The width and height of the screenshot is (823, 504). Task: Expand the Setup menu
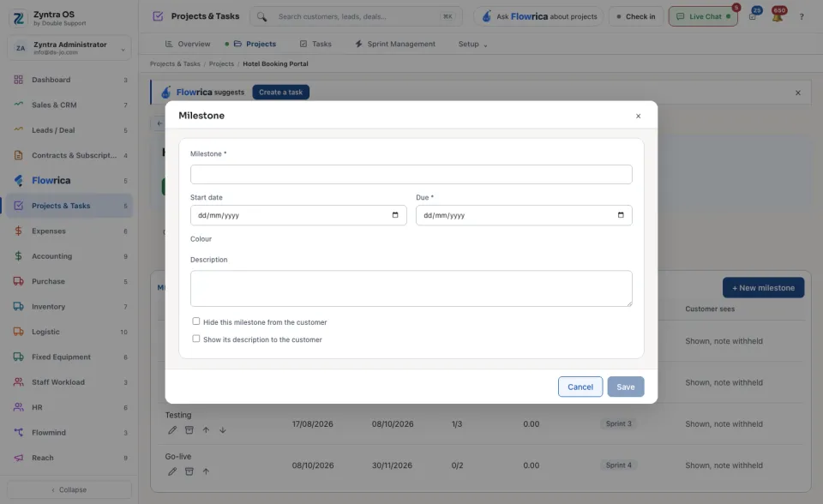472,44
